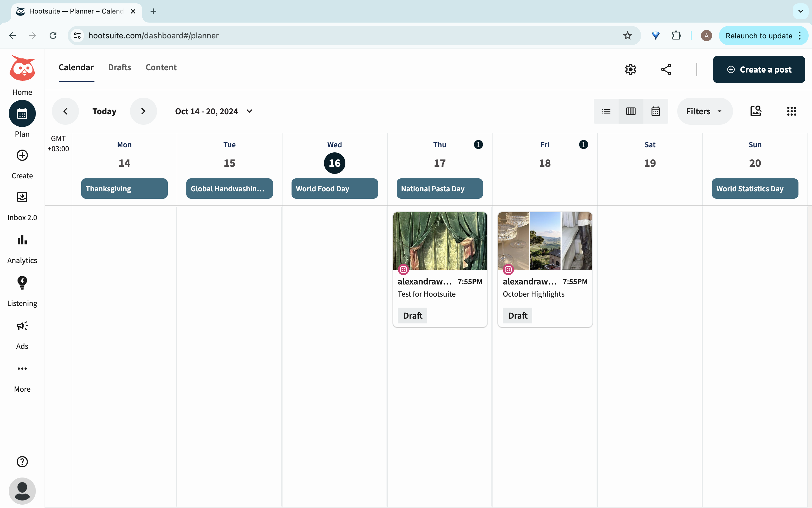
Task: Click the Test for Hootsuite caption
Action: tap(427, 294)
